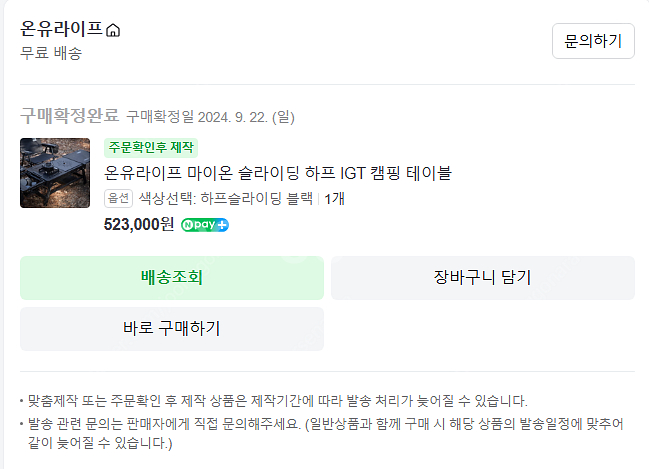
Task: Open the camping table product thumbnail
Action: [55, 172]
